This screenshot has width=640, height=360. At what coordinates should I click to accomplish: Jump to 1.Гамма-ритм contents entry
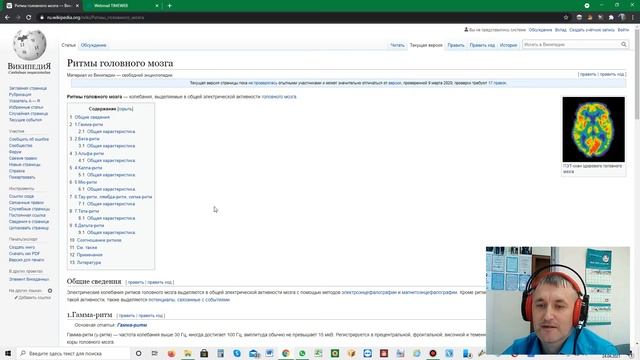(89, 124)
